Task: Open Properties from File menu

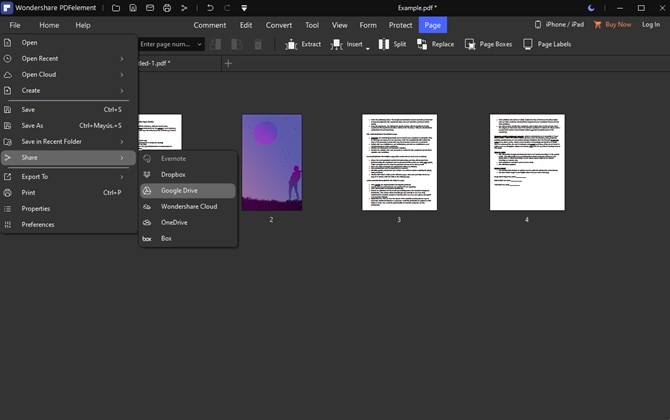Action: point(68,209)
